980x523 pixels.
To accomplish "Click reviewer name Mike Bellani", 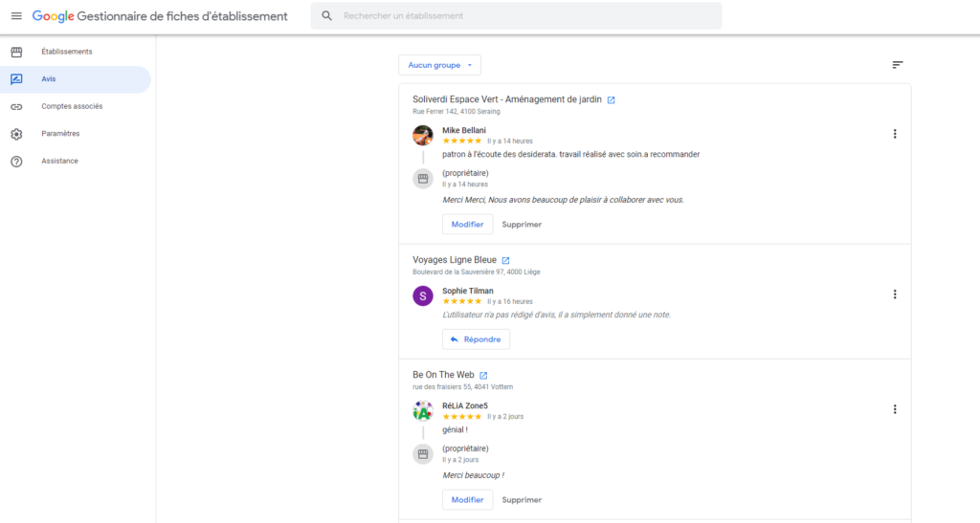I will point(464,130).
